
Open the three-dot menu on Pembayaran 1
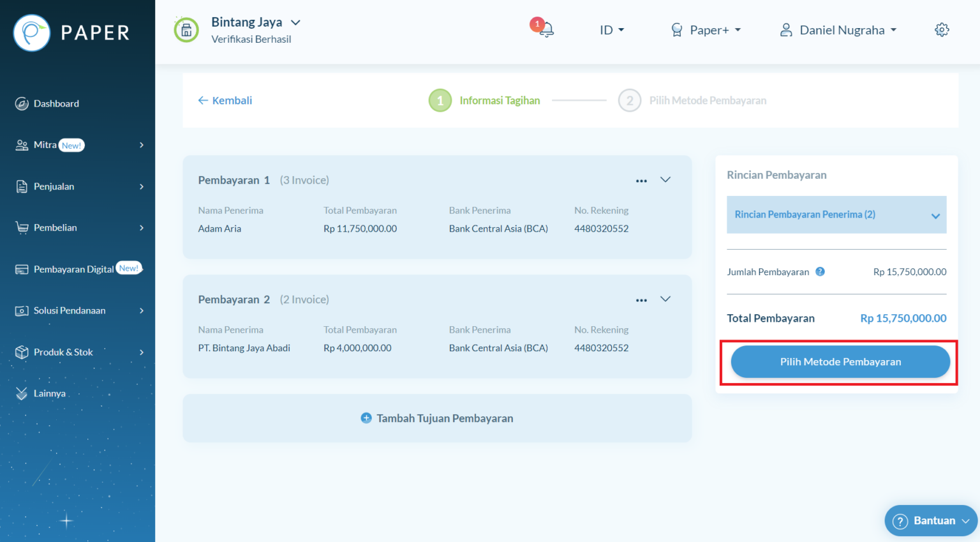pyautogui.click(x=641, y=179)
